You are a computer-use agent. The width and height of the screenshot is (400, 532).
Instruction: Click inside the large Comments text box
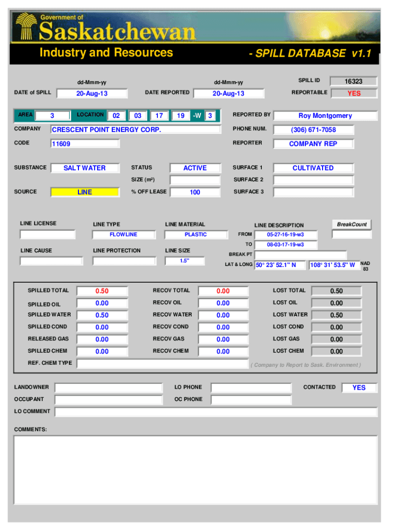[195, 473]
